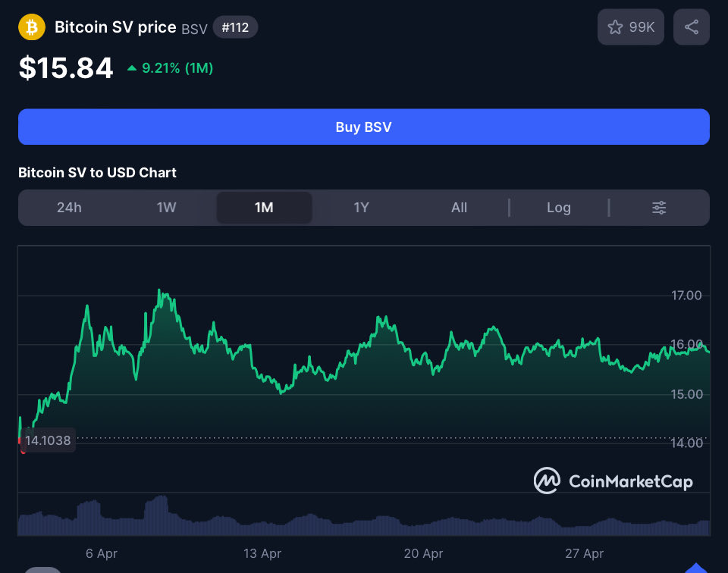Click the 13 Apr date label
Screen dimensions: 728x573
262,553
